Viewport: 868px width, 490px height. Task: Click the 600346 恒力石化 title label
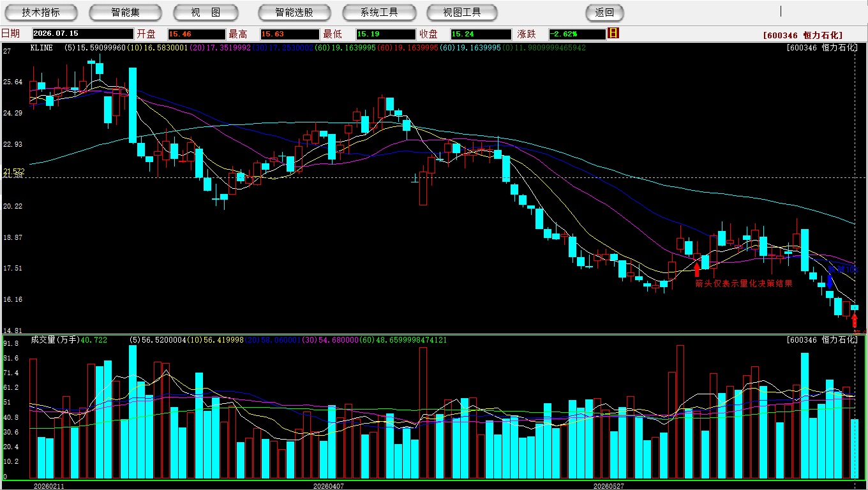[802, 35]
